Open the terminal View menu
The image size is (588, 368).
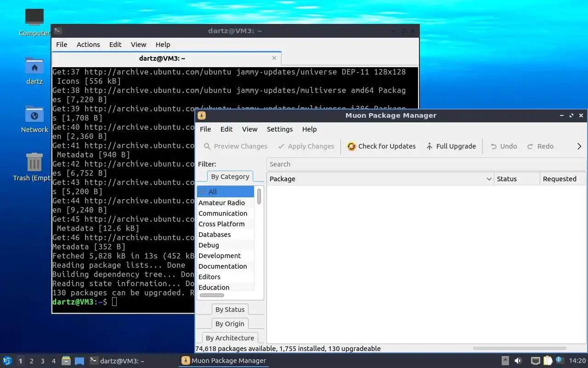(x=138, y=45)
